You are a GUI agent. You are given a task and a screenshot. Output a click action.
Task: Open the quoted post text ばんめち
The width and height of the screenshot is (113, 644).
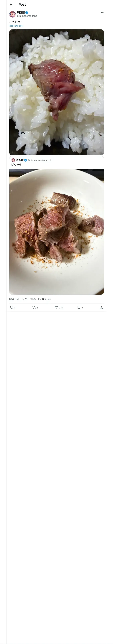(16, 165)
